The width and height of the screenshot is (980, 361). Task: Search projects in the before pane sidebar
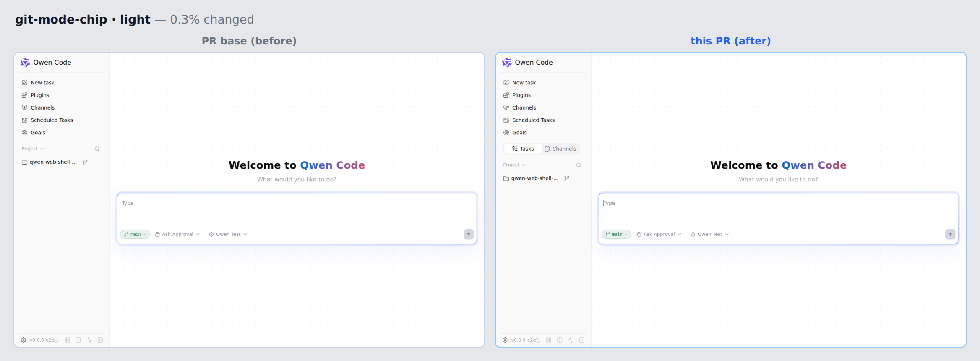(97, 149)
